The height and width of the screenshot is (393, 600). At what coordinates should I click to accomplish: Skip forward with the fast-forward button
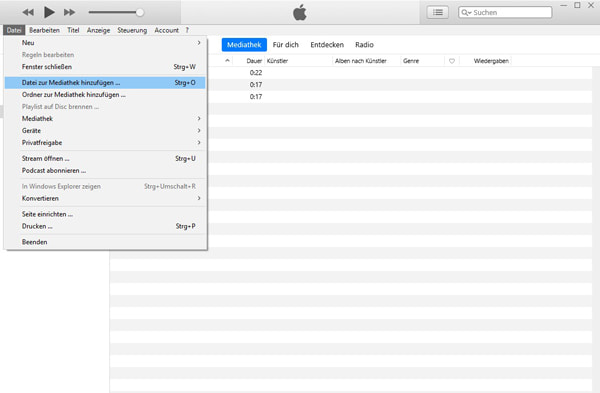(x=69, y=12)
